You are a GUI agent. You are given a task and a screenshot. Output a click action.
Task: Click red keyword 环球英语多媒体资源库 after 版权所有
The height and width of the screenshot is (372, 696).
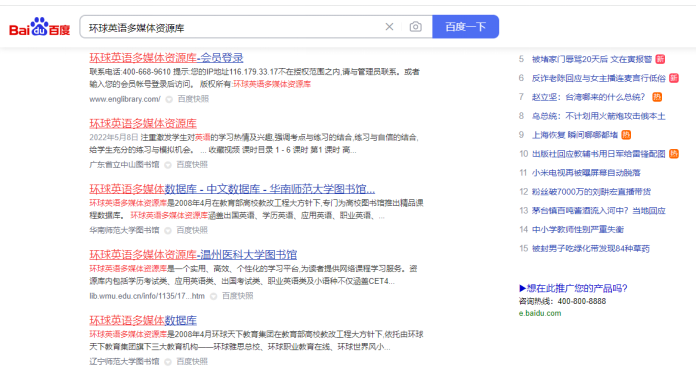272,84
